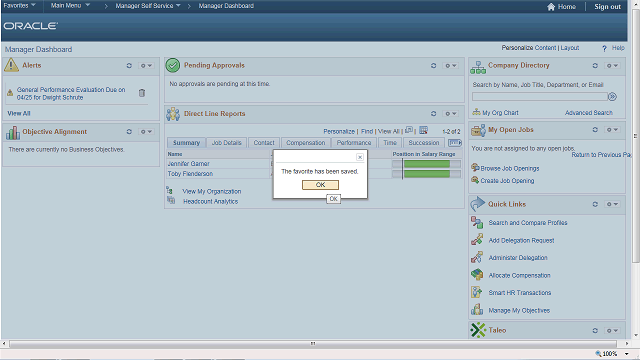Image resolution: width=640 pixels, height=360 pixels.
Task: Click download to spreadsheet grid icon
Action: (x=423, y=130)
